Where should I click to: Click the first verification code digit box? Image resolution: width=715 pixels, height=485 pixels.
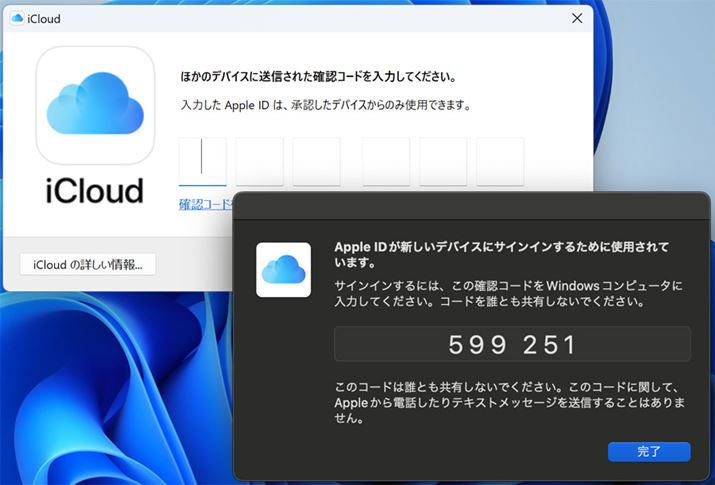(202, 162)
